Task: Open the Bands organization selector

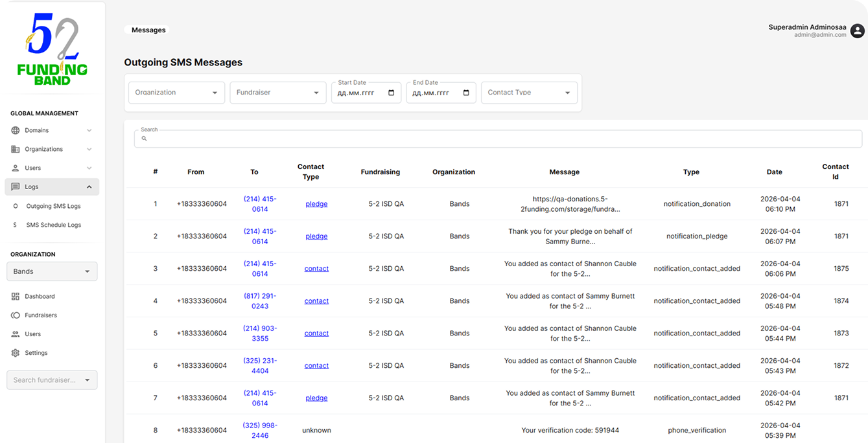Action: (52, 271)
